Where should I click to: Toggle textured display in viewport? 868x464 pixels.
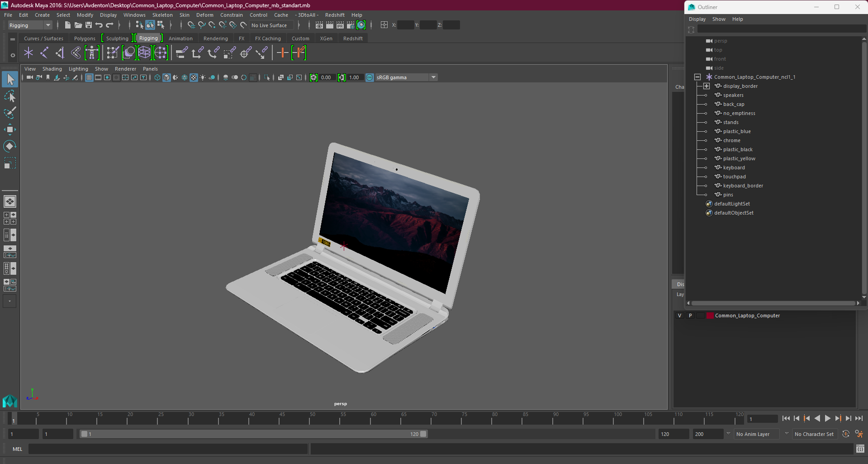pos(194,78)
